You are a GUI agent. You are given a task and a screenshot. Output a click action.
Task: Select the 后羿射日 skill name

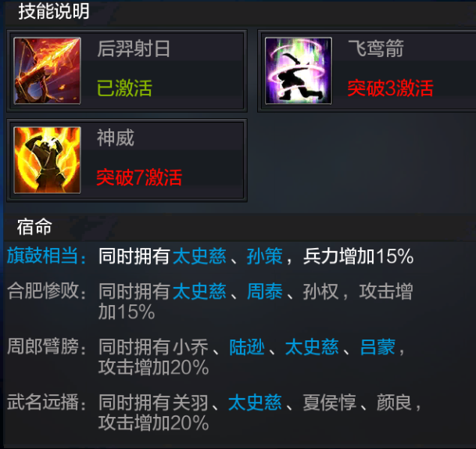pos(134,48)
